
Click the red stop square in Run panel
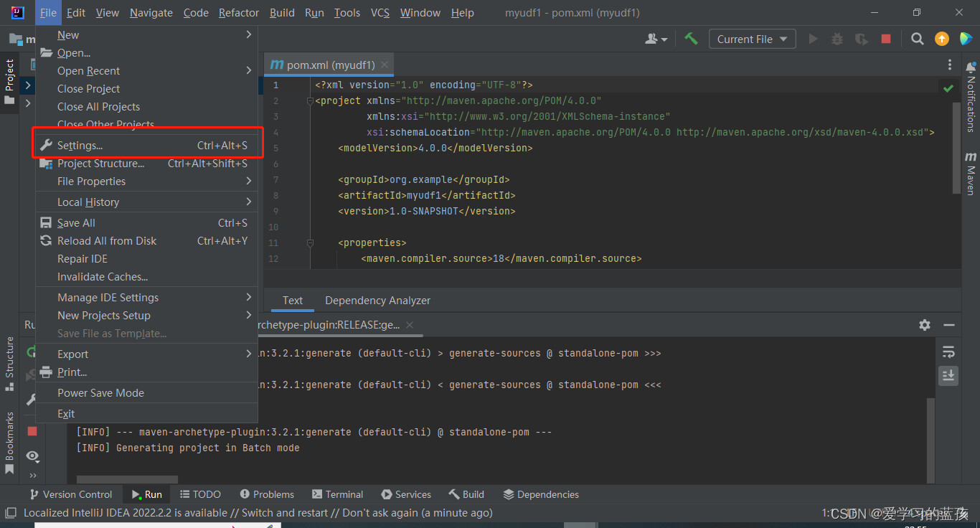[x=32, y=430]
